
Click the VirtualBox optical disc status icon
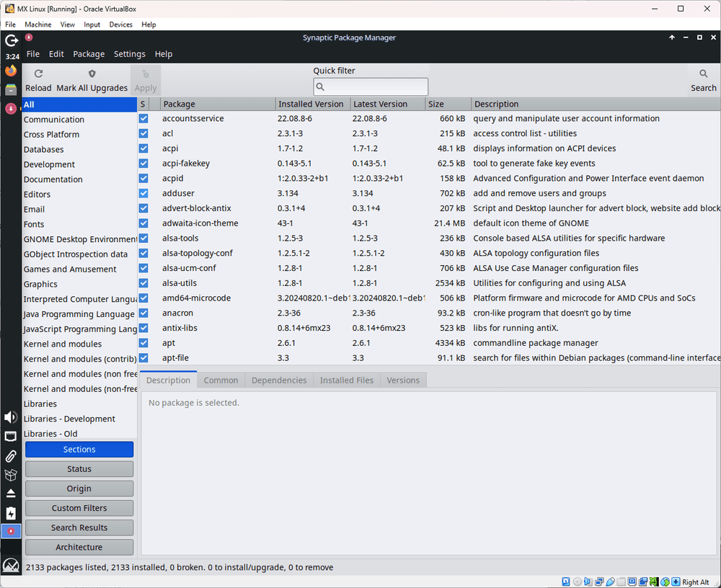click(x=577, y=582)
